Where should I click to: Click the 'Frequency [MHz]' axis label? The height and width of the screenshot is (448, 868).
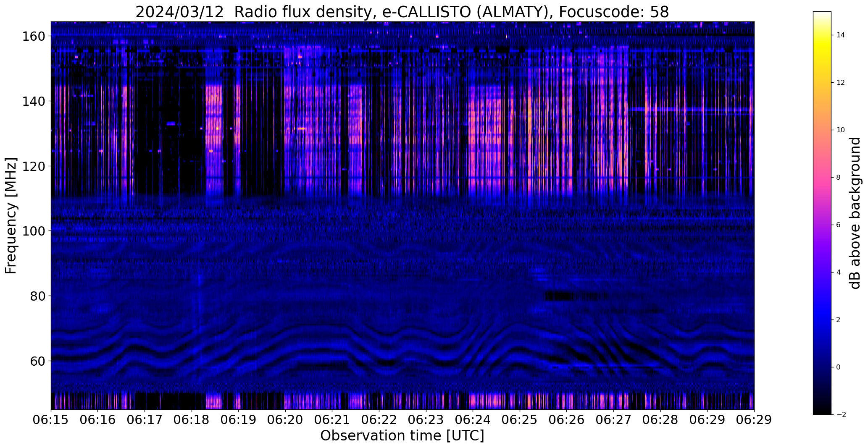pyautogui.click(x=11, y=216)
